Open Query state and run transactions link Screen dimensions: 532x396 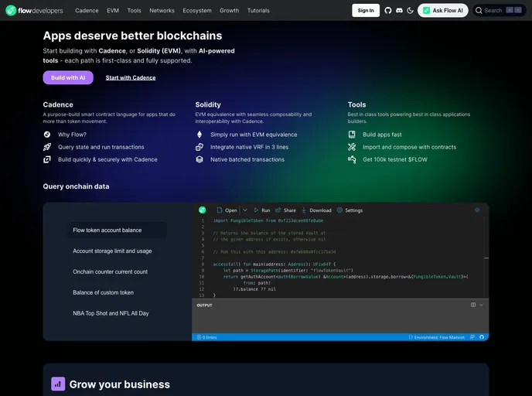101,147
